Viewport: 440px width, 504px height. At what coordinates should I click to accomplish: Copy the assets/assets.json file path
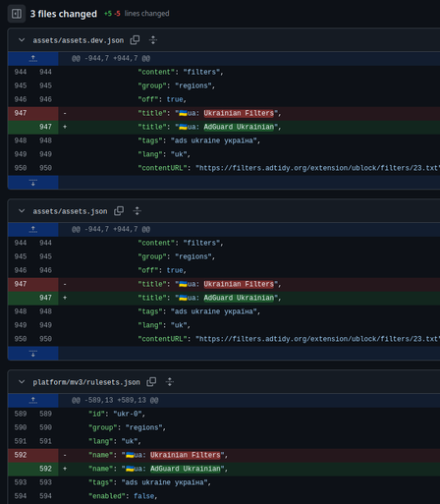pos(119,211)
